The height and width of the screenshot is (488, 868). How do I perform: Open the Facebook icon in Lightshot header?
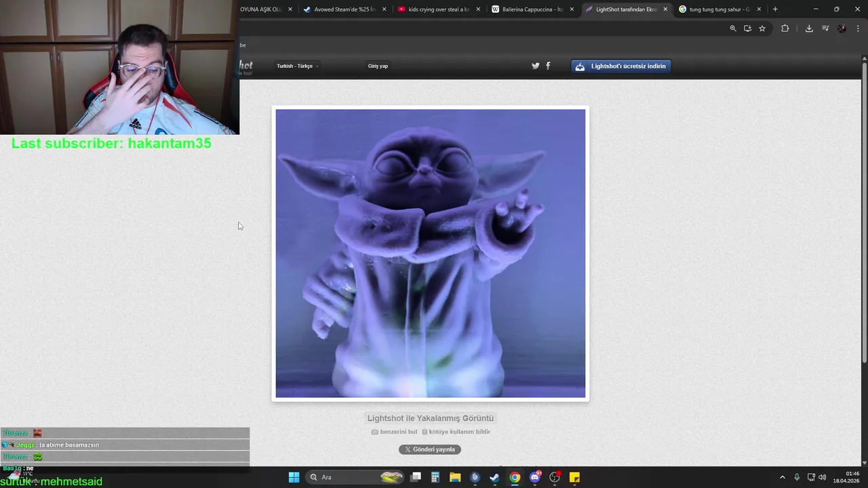(x=548, y=66)
